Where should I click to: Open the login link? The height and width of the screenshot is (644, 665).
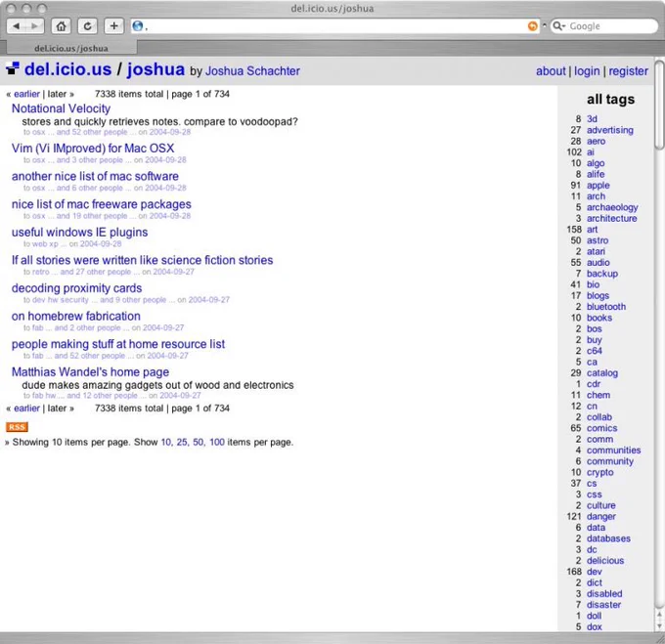point(587,71)
